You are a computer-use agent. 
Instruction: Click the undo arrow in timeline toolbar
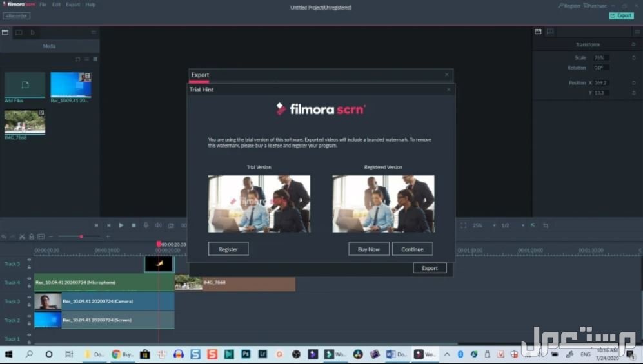(x=4, y=236)
